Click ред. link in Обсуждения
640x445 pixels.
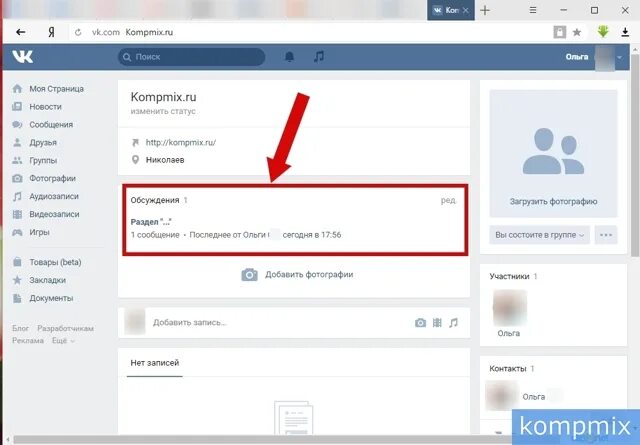[x=448, y=200]
